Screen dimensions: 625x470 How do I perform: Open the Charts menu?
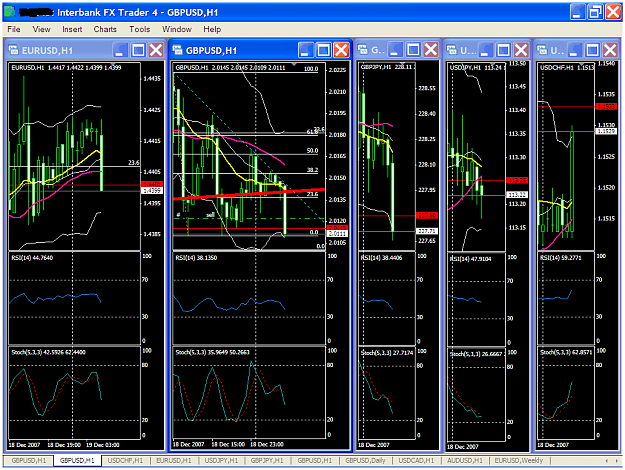(105, 29)
